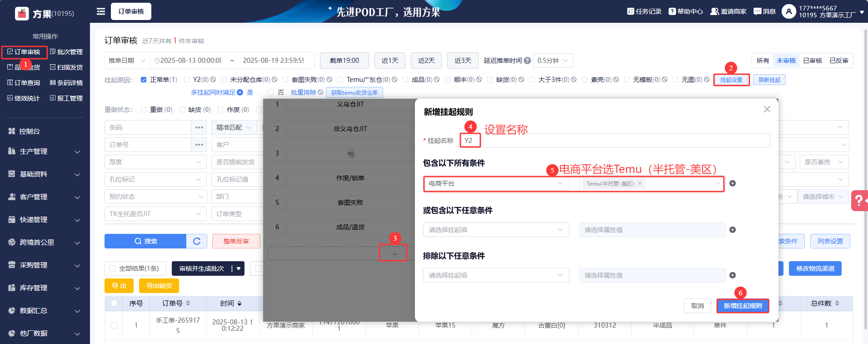The width and height of the screenshot is (868, 344).
Task: Click the blue 搜索 button
Action: pyautogui.click(x=145, y=241)
